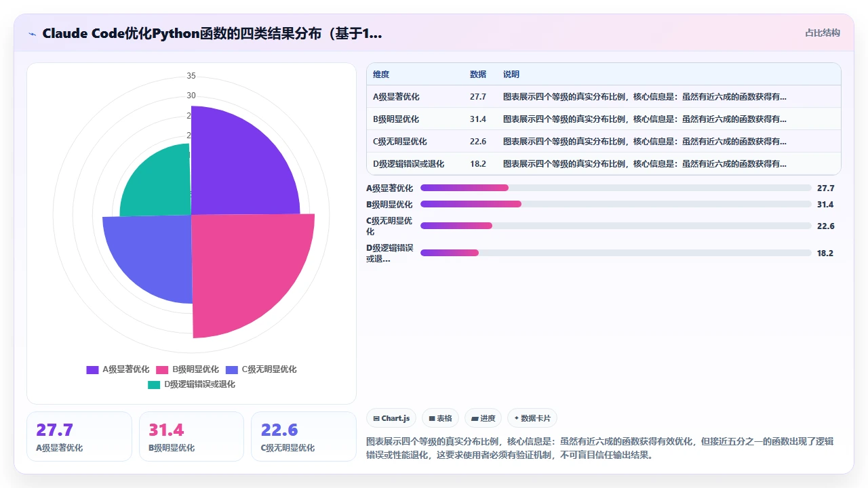Select the D级逻辑错误或退化 table row cell

coord(409,164)
